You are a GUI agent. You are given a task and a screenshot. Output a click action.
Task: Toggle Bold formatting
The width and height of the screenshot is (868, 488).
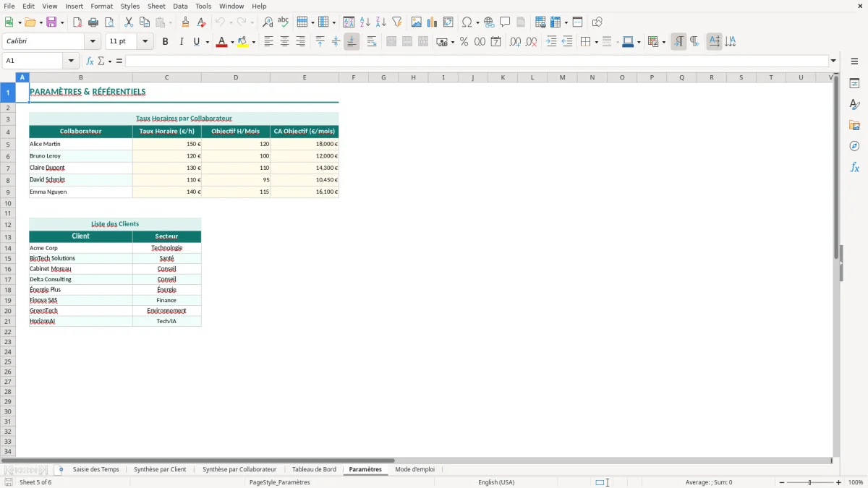(166, 42)
